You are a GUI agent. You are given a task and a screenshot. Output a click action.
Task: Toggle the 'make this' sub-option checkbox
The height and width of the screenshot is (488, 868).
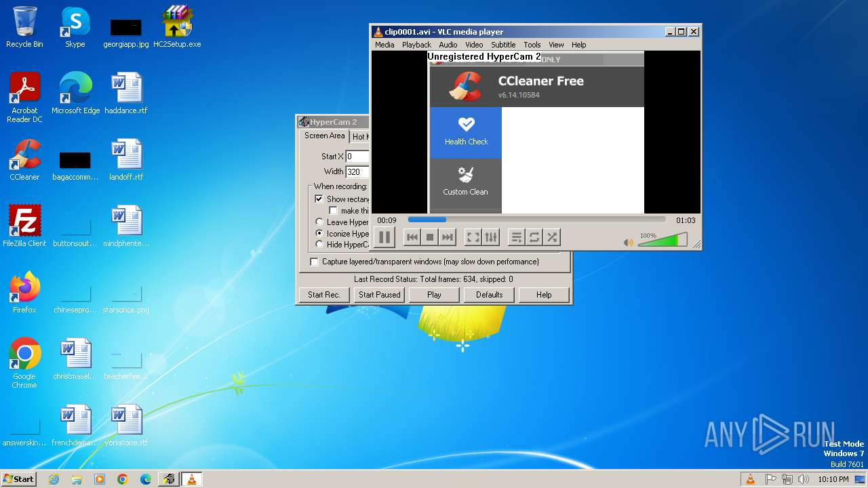pos(333,211)
